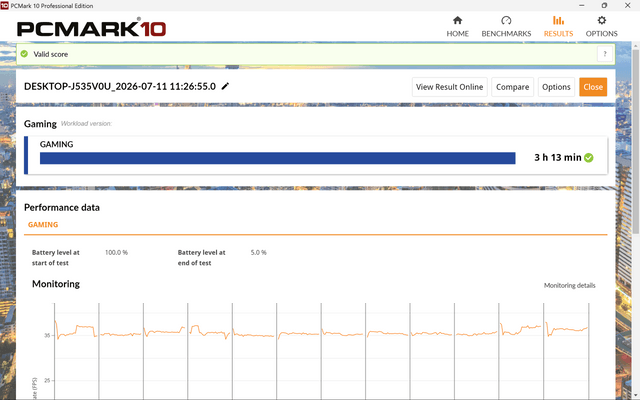Click the Workload version label
The height and width of the screenshot is (400, 640).
86,124
